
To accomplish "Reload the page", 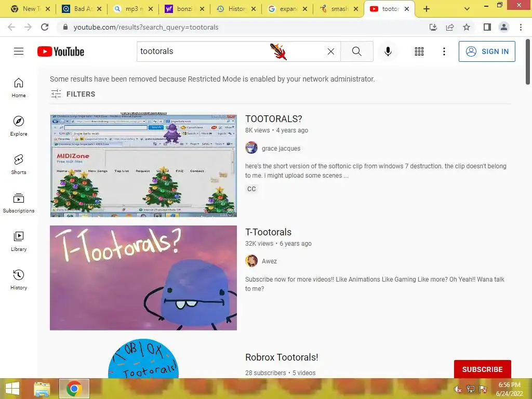I will tap(45, 27).
